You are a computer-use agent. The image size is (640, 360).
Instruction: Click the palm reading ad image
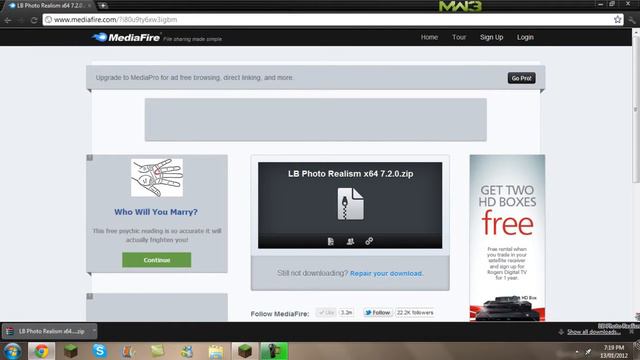[x=157, y=178]
